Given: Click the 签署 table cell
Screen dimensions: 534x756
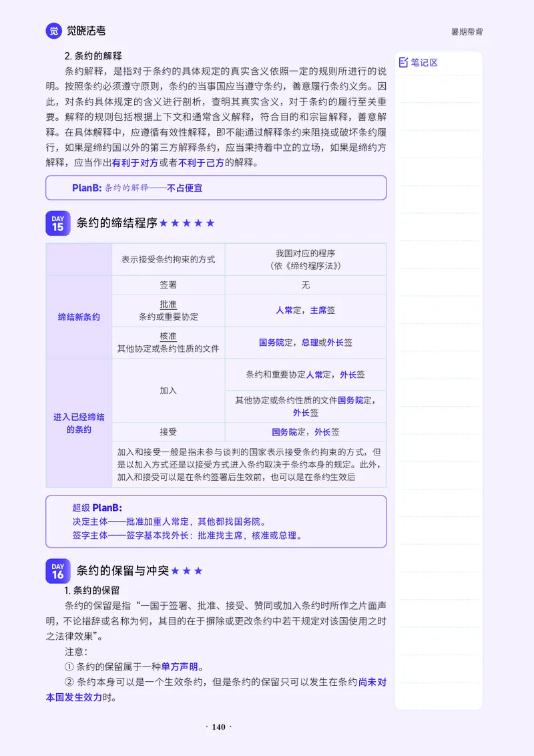Looking at the screenshot, I should 168,285.
